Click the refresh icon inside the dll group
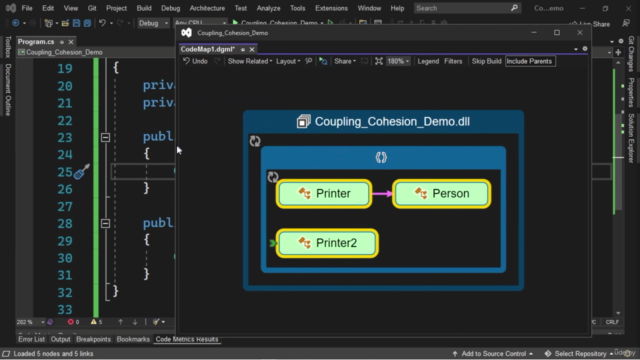This screenshot has width=640, height=360. tap(255, 141)
